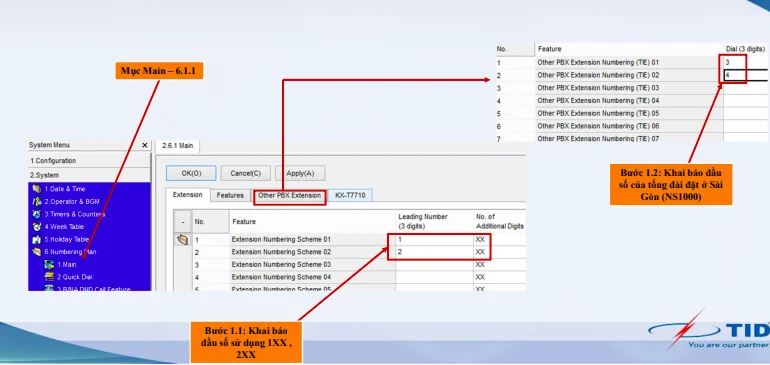Click the row icon for Scheme 01
Viewport: 770px width, 365px height.
[x=183, y=240]
